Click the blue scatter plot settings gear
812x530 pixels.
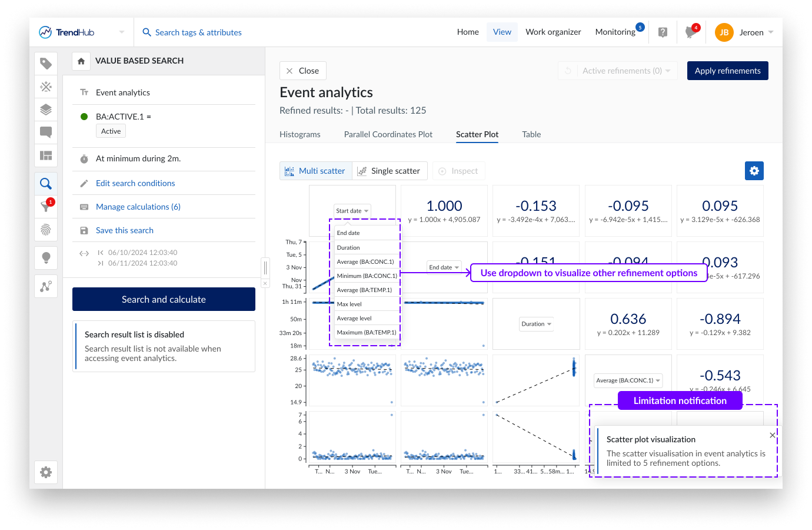point(754,171)
